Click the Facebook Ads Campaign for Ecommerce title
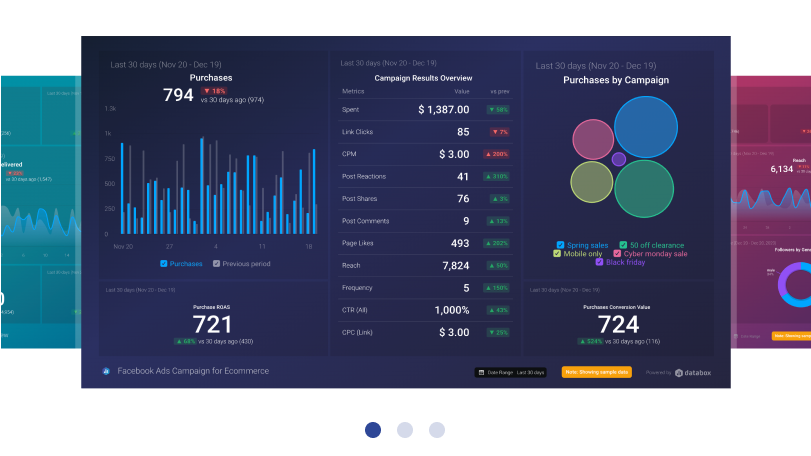This screenshot has height=456, width=811. point(193,372)
